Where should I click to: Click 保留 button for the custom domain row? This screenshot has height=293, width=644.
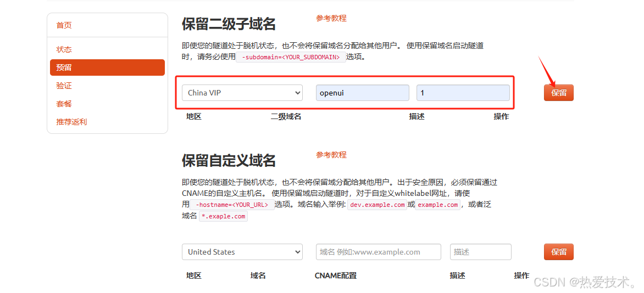coord(559,252)
